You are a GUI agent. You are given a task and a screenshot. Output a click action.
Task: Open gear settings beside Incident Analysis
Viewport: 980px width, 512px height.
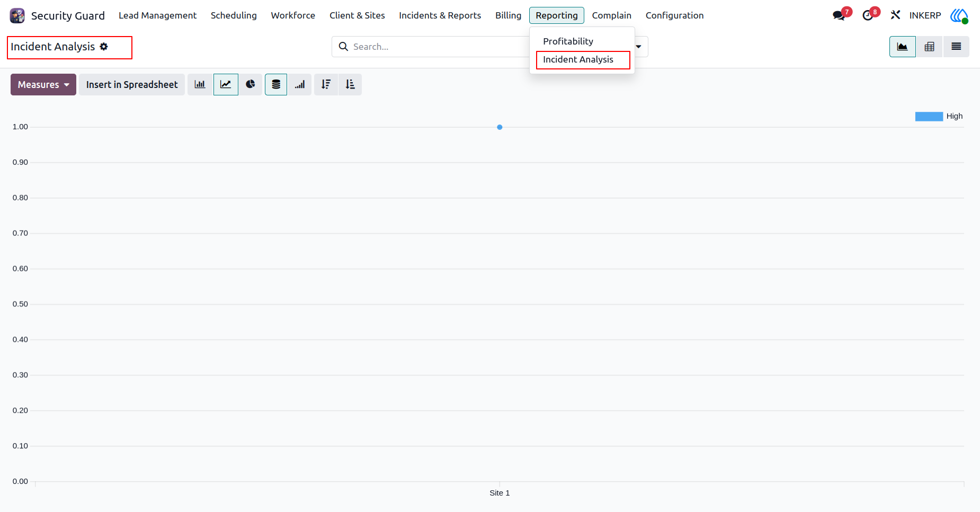click(x=104, y=47)
